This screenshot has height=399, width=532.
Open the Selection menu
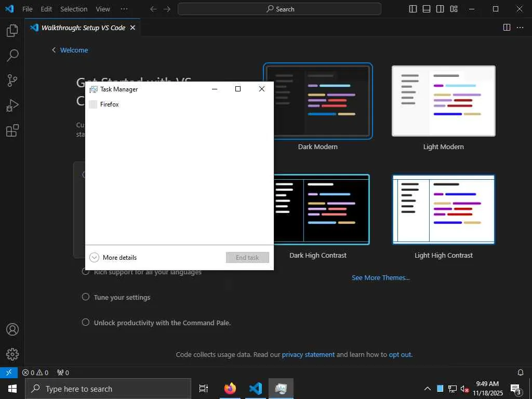point(74,9)
